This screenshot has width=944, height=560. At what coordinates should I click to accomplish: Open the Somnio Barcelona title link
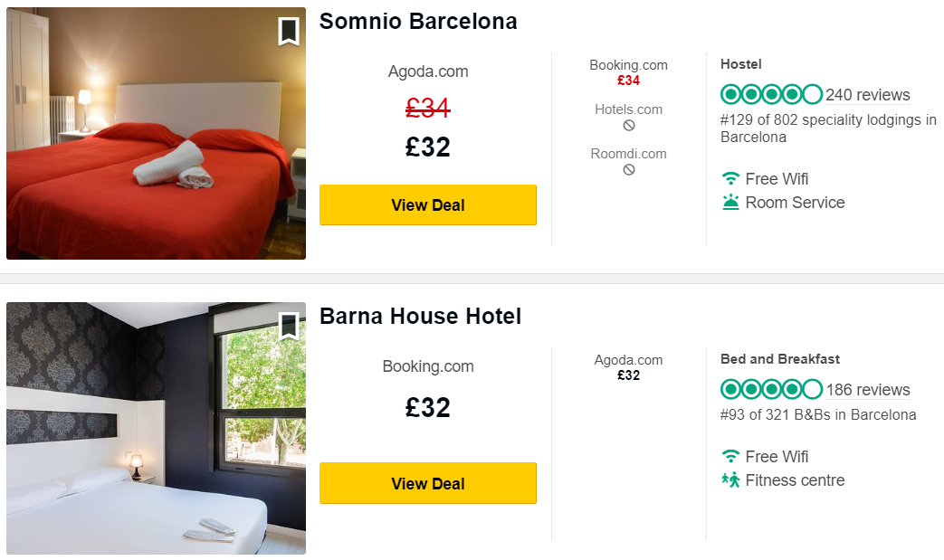coord(418,22)
